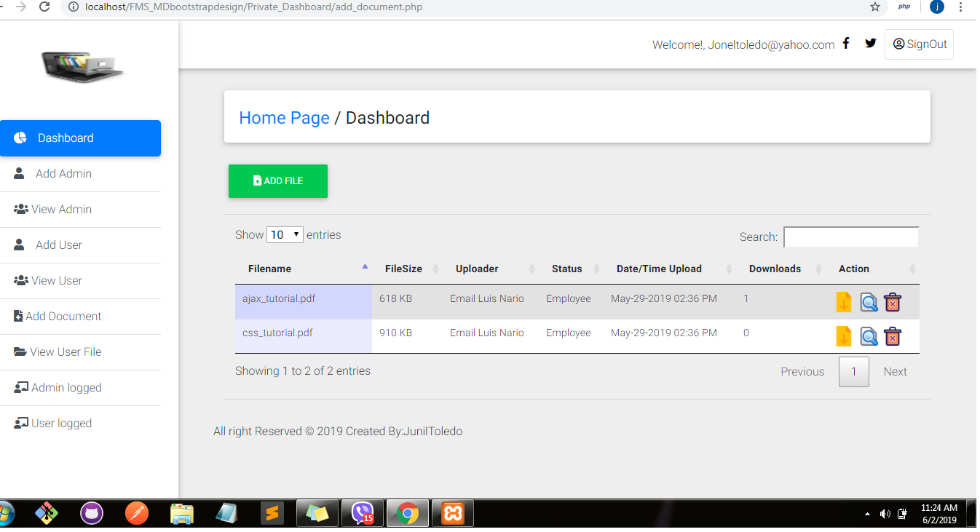The image size is (980, 532).
Task: Delete css_tutorial.pdf via its trash icon
Action: click(x=893, y=336)
